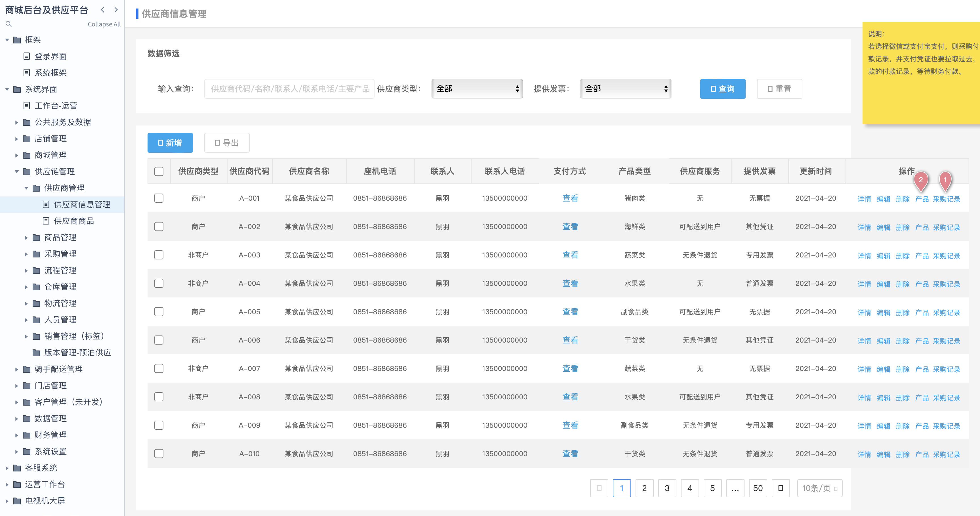Screen dimensions: 980x516
Task: Go to page 4 in pagination
Action: pyautogui.click(x=690, y=488)
